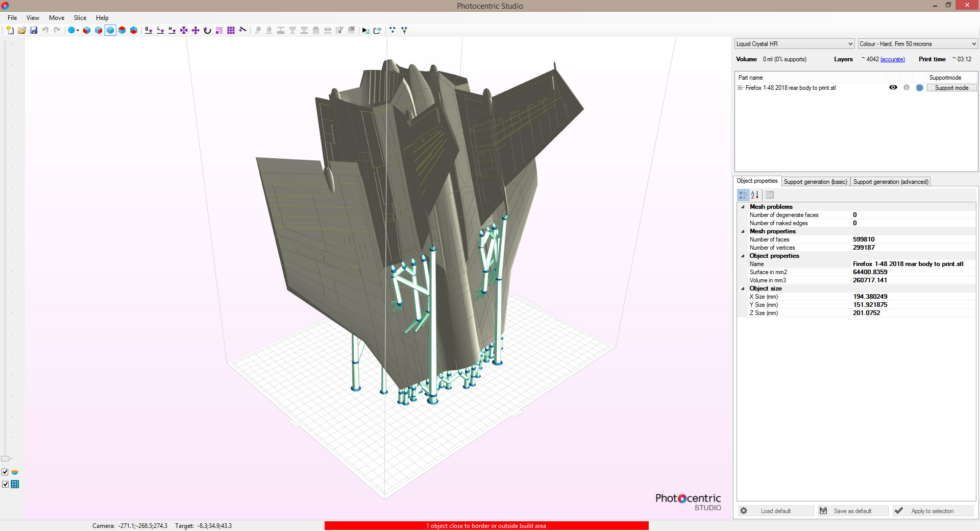This screenshot has height=531, width=980.
Task: Select the purple scale tool icon
Action: pos(184,30)
